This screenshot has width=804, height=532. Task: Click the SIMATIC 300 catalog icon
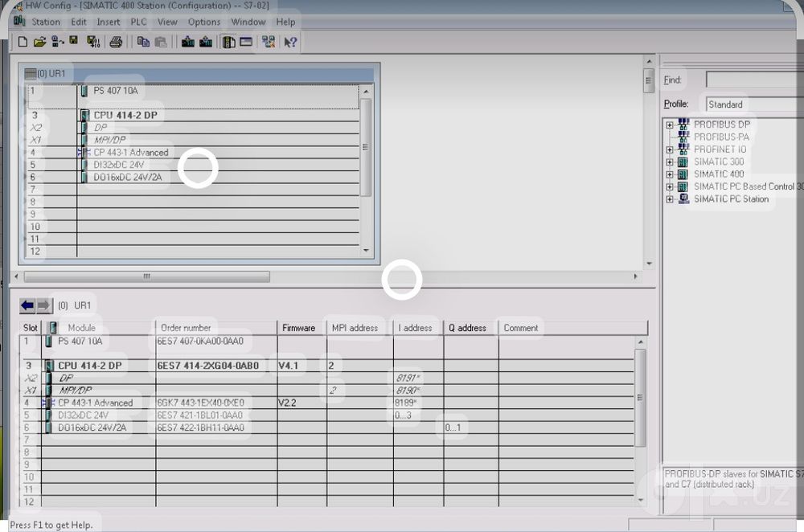tap(683, 162)
